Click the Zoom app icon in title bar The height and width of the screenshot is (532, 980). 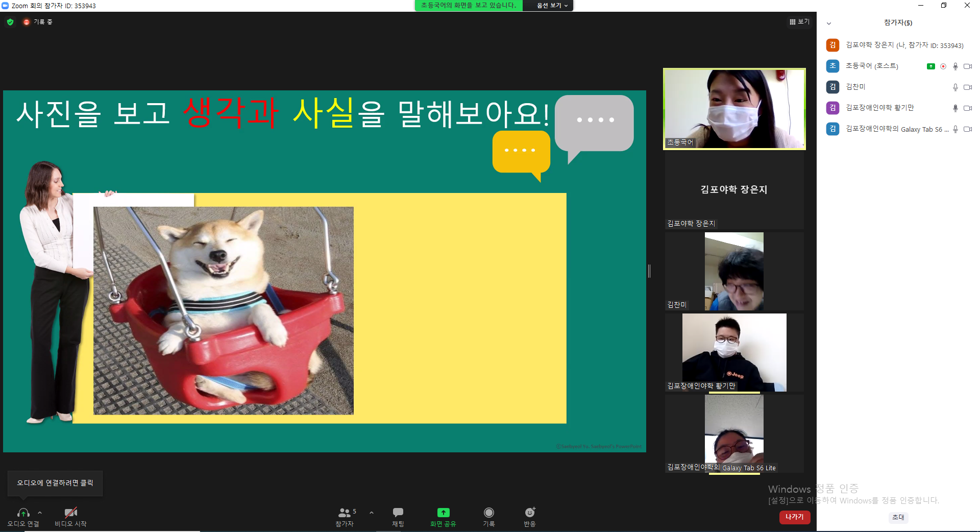pyautogui.click(x=5, y=6)
